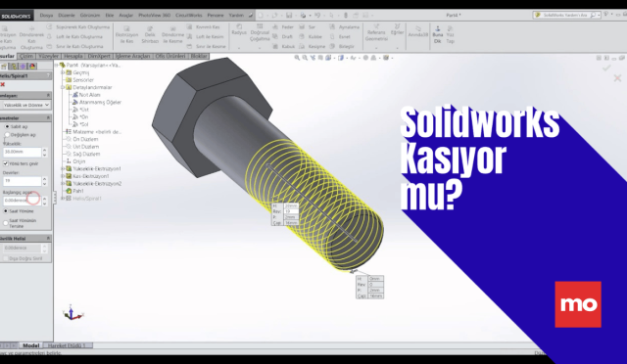Viewport: 627px width, 364px height.
Task: Click Anında3B instant 3D tool
Action: click(418, 31)
